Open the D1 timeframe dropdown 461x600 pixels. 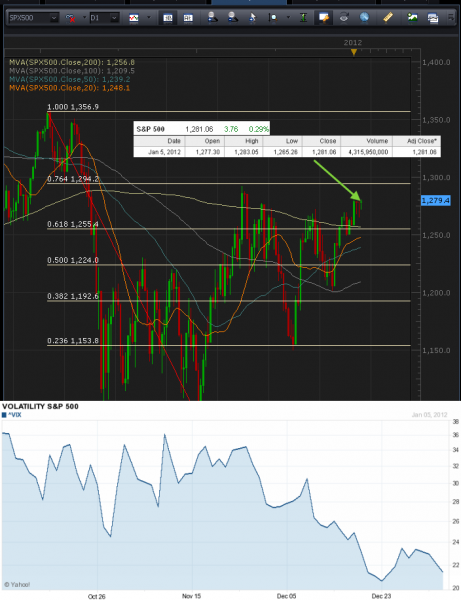coord(114,18)
